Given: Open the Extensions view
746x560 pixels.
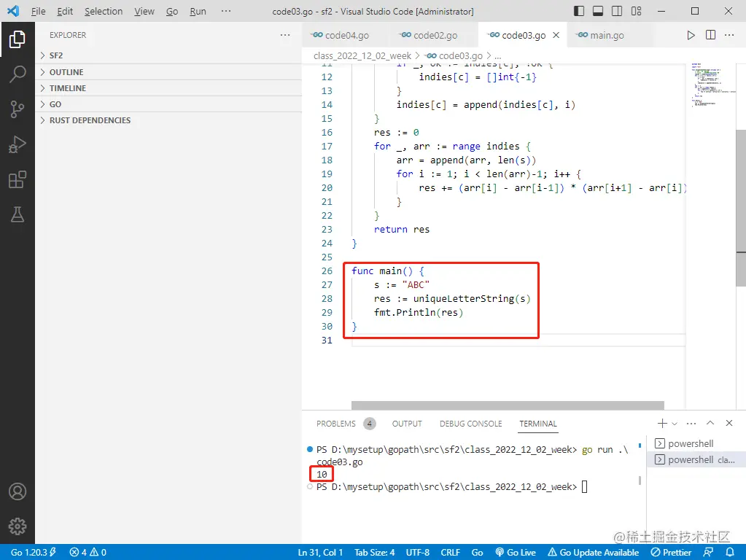Looking at the screenshot, I should coord(17,179).
